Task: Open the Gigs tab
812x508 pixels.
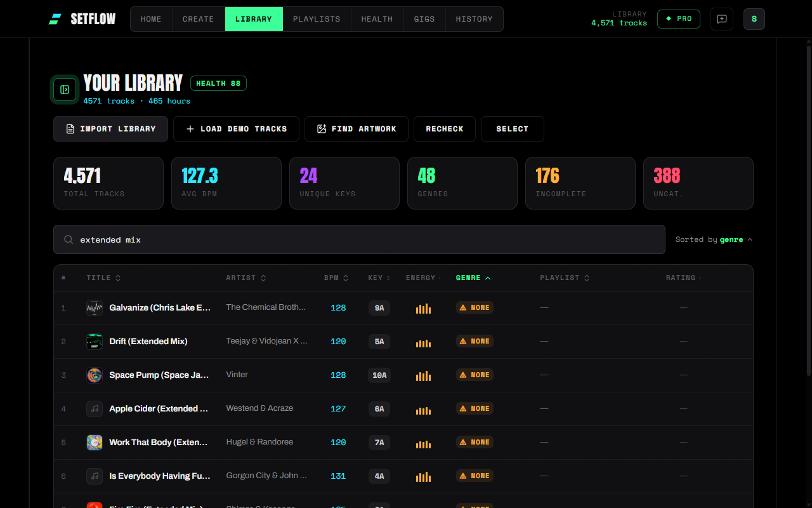Action: coord(424,19)
